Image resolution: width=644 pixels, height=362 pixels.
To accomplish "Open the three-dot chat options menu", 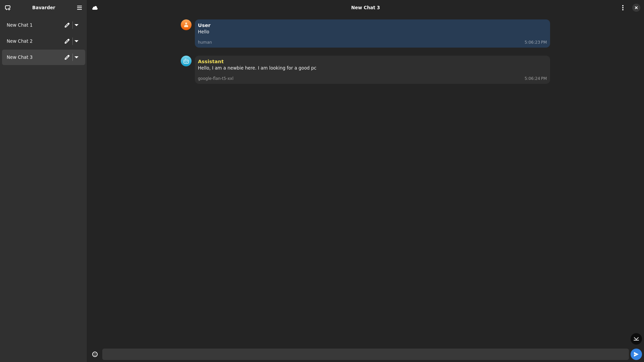I will 623,8.
